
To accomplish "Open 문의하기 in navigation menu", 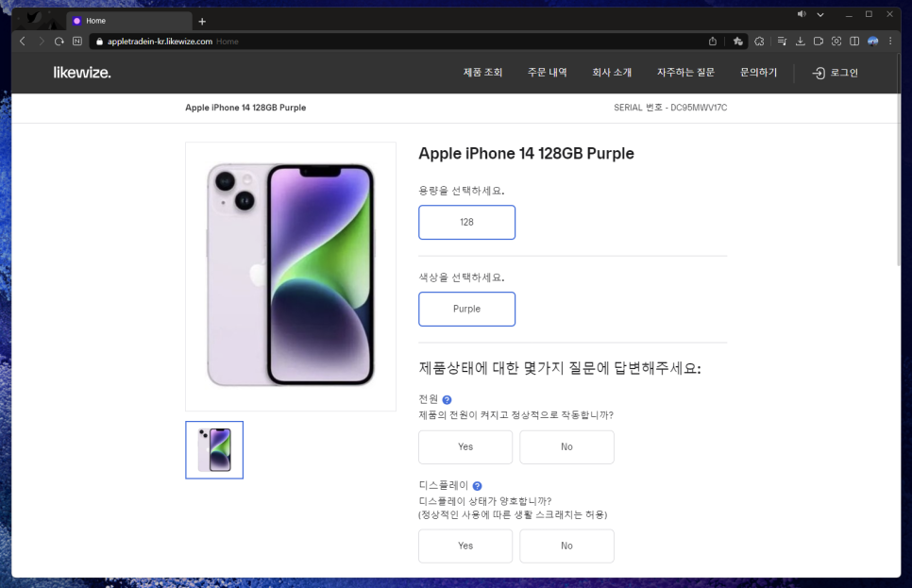I will pos(758,73).
